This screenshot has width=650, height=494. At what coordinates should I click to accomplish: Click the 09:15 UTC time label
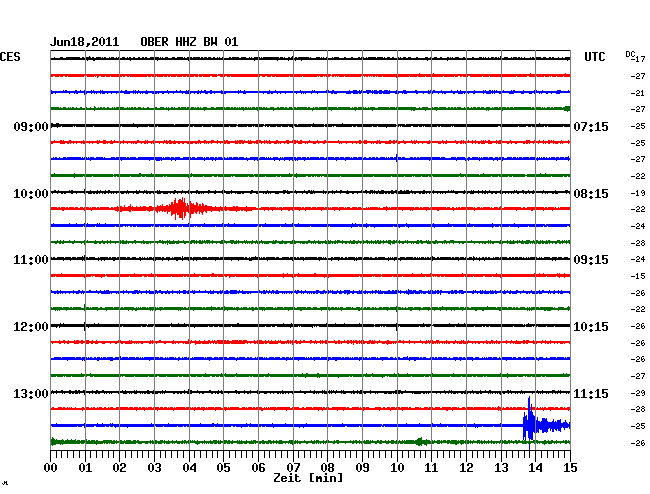tap(591, 260)
